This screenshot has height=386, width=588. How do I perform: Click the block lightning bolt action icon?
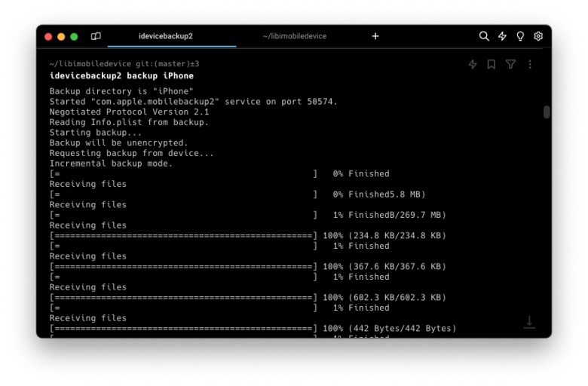tap(473, 64)
